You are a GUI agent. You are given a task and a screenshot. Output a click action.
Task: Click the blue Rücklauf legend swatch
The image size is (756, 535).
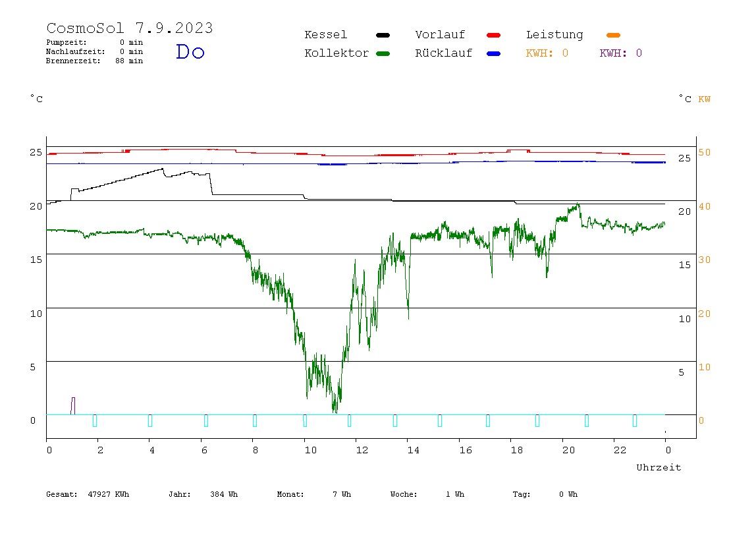pos(494,53)
